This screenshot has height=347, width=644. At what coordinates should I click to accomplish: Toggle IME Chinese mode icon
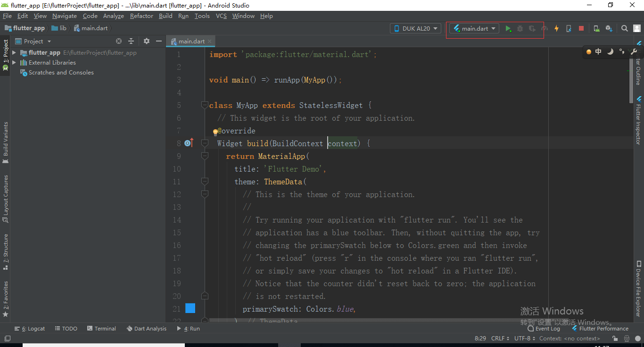(598, 52)
